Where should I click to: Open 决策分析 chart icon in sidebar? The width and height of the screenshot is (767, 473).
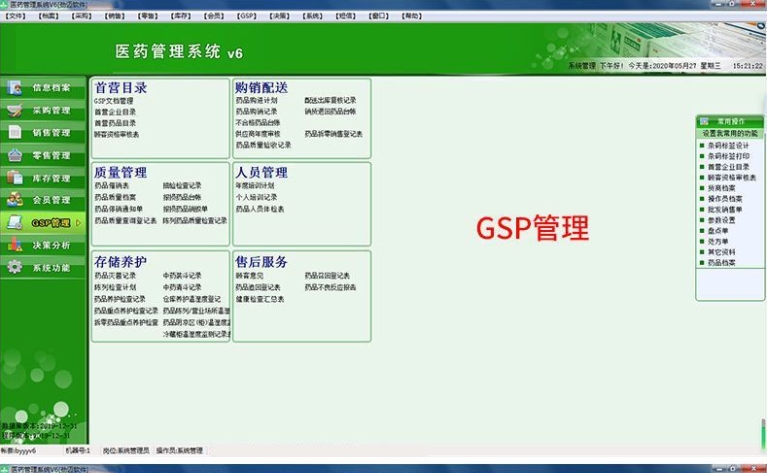[x=15, y=245]
